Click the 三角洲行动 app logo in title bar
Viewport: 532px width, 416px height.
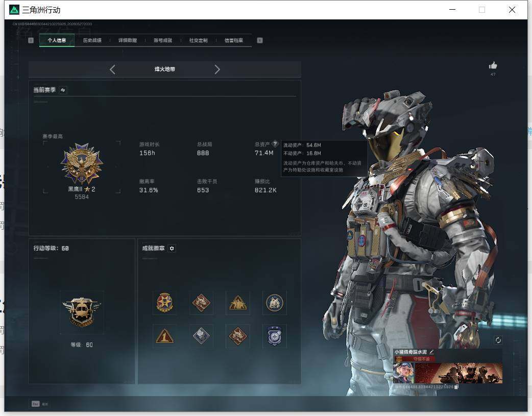[14, 10]
